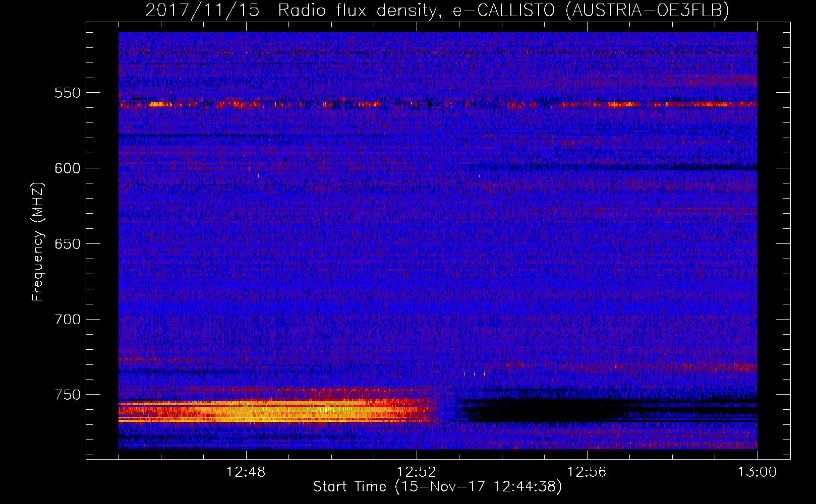This screenshot has height=504, width=816.
Task: Click the 750 frequency tick label
Action: click(68, 395)
